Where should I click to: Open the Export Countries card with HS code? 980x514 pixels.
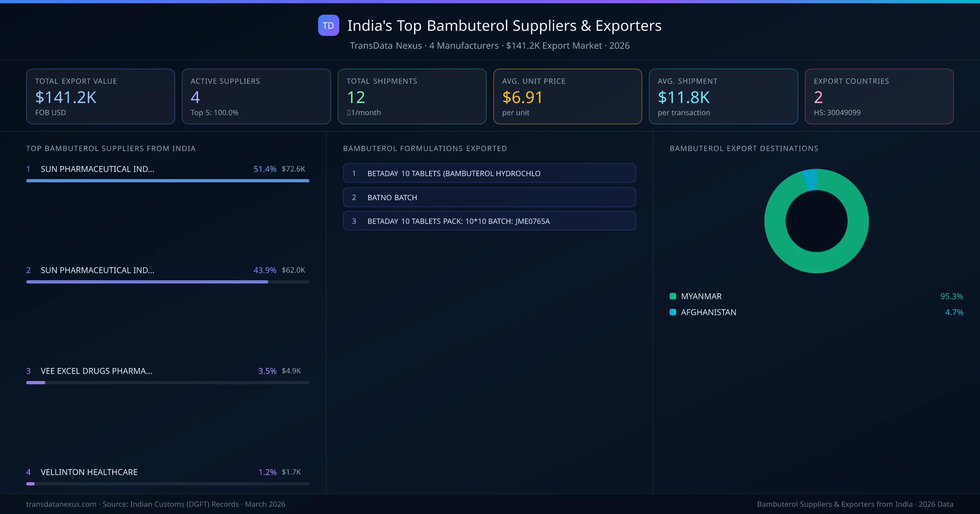click(x=879, y=96)
